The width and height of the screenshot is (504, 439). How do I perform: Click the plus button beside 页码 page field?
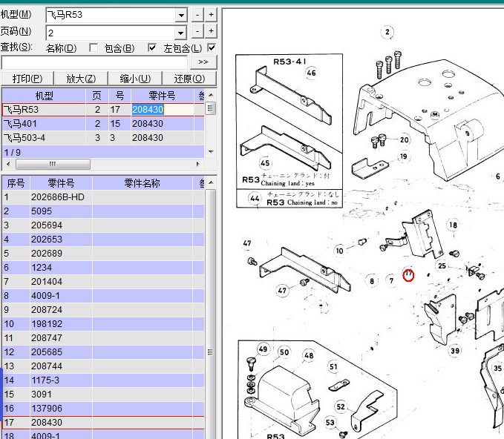click(x=211, y=31)
